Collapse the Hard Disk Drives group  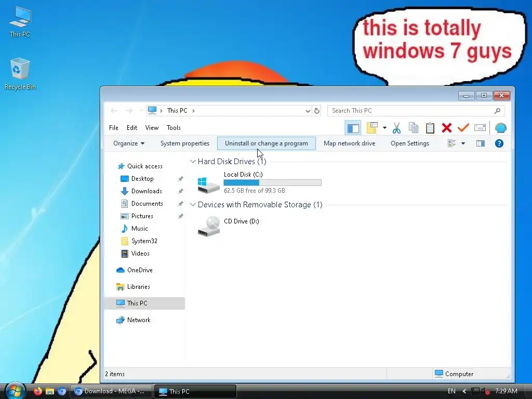point(193,162)
